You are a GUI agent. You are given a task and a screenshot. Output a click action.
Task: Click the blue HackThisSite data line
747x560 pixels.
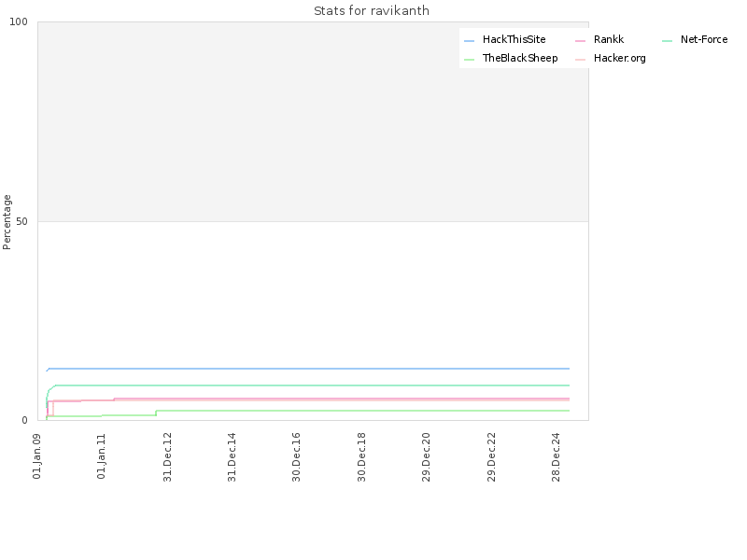308,369
